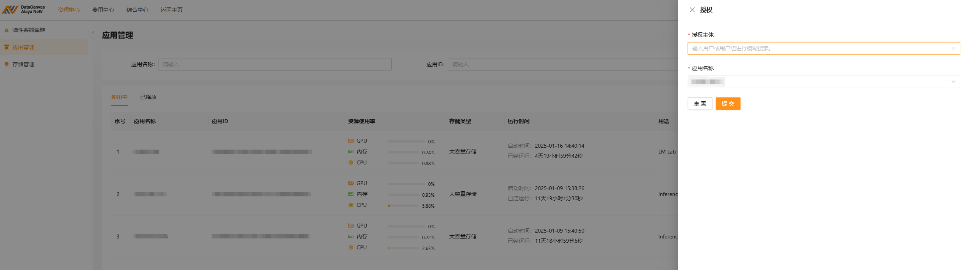Click the row 2 CPU usage bar

(x=403, y=206)
